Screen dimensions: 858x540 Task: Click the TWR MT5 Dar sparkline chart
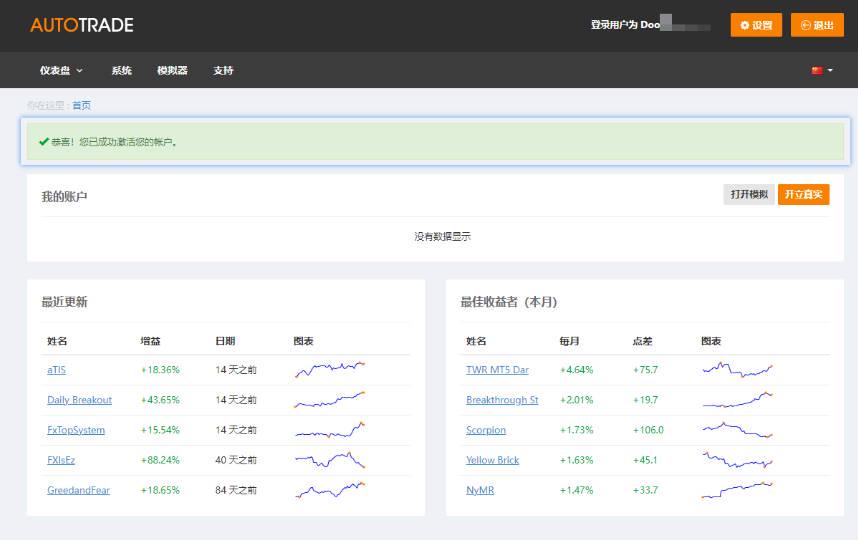(738, 369)
